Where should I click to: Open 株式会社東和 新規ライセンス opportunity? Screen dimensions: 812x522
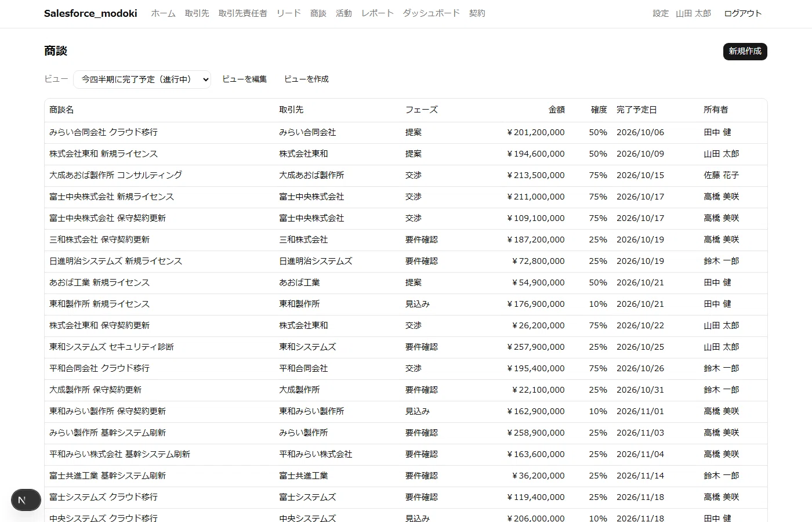point(103,154)
